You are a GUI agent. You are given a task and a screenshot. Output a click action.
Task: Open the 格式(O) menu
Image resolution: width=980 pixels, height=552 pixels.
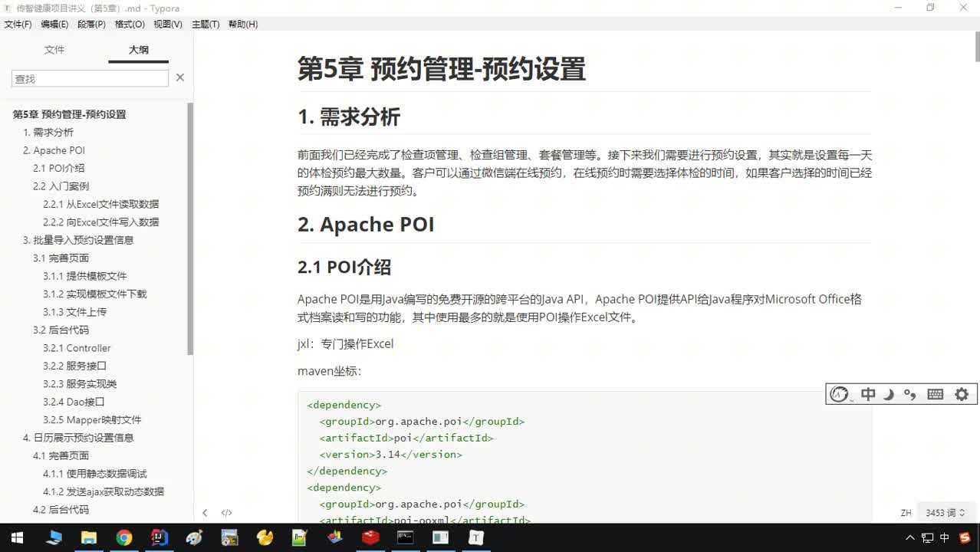130,25
